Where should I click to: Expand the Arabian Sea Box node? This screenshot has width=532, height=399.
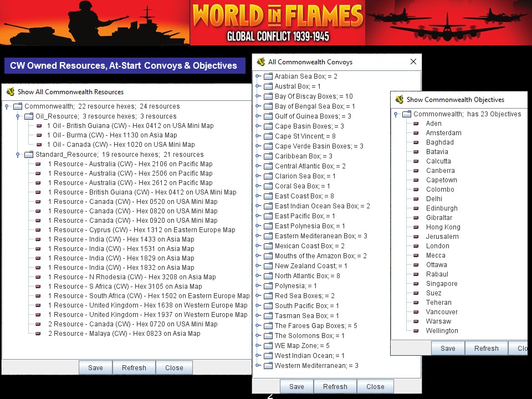[258, 76]
